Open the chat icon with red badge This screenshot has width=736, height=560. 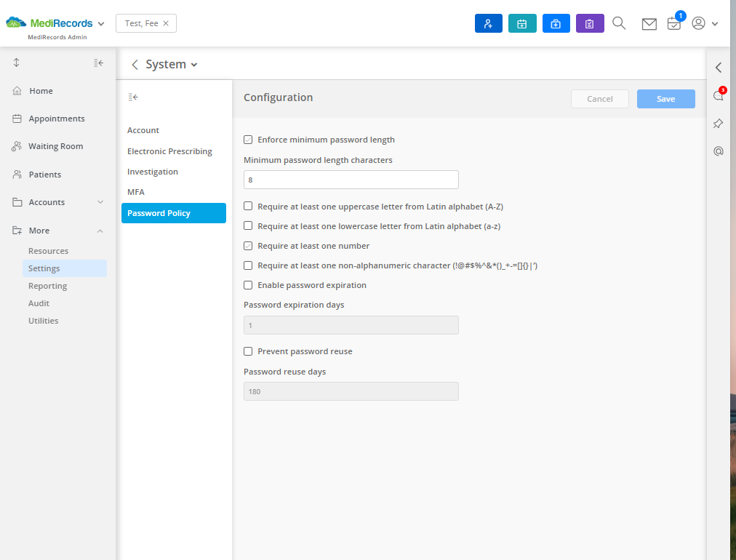point(718,96)
